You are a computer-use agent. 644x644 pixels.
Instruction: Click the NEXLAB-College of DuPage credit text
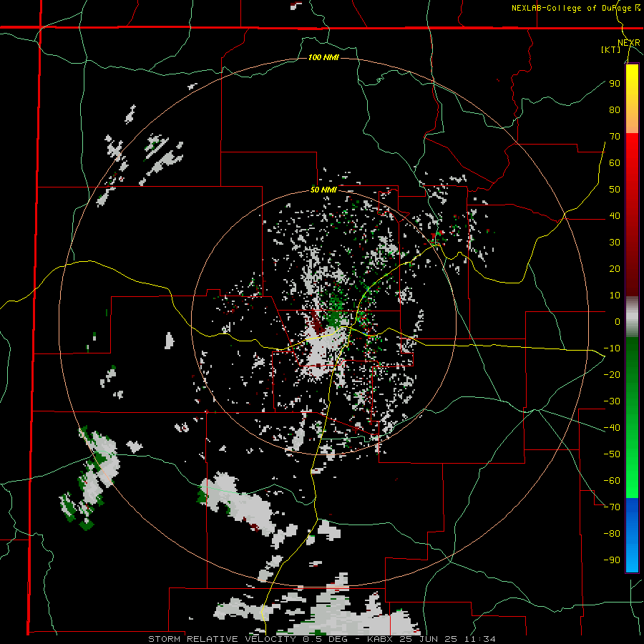tap(575, 8)
